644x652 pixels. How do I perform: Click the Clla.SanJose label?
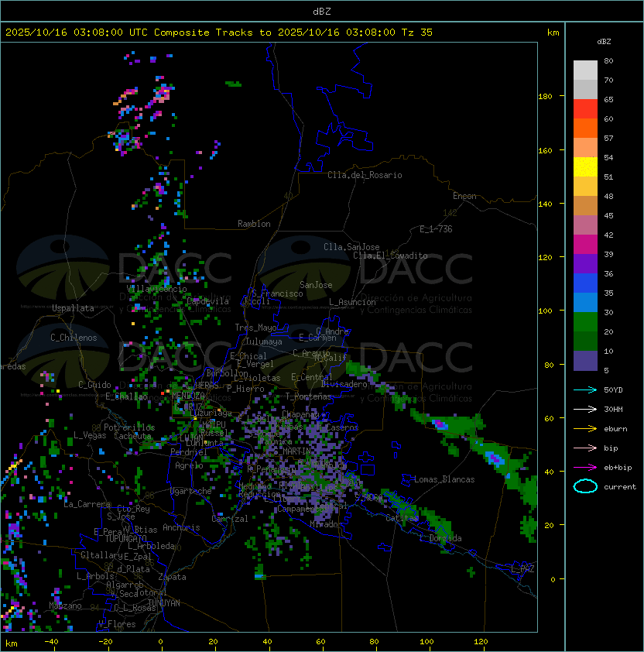[351, 247]
